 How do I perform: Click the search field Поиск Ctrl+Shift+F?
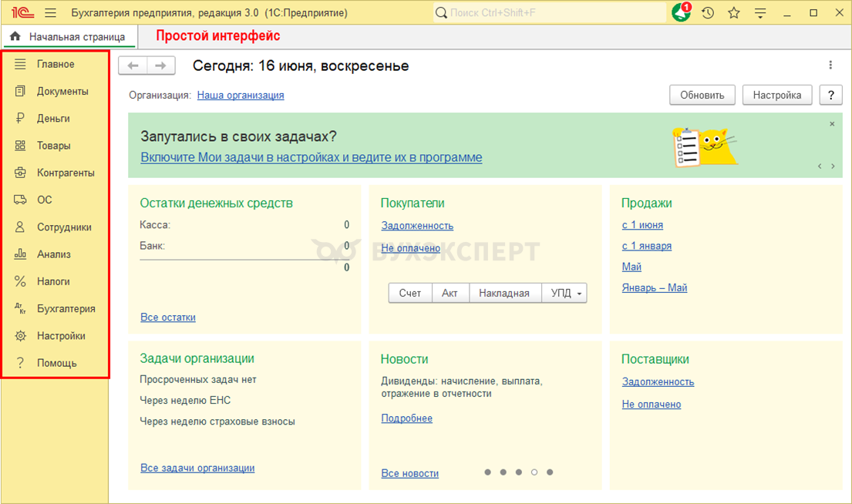549,12
